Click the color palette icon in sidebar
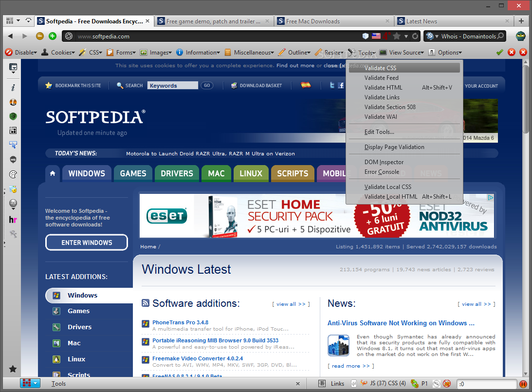The width and height of the screenshot is (532, 392). tap(13, 174)
